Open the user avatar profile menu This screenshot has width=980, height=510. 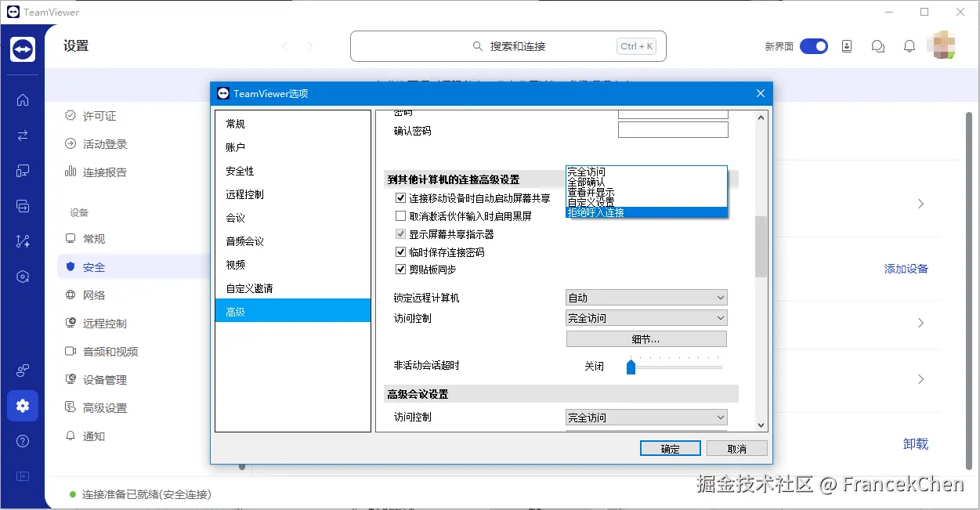tap(941, 45)
